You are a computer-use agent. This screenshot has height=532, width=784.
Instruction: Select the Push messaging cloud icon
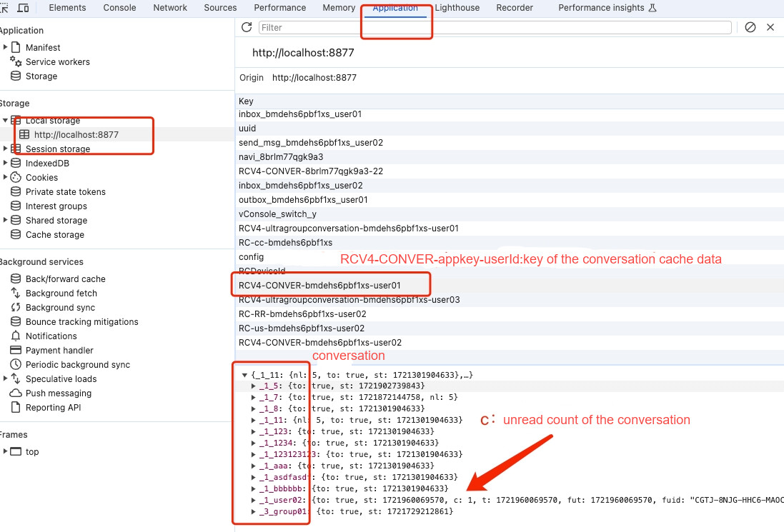pyautogui.click(x=16, y=393)
